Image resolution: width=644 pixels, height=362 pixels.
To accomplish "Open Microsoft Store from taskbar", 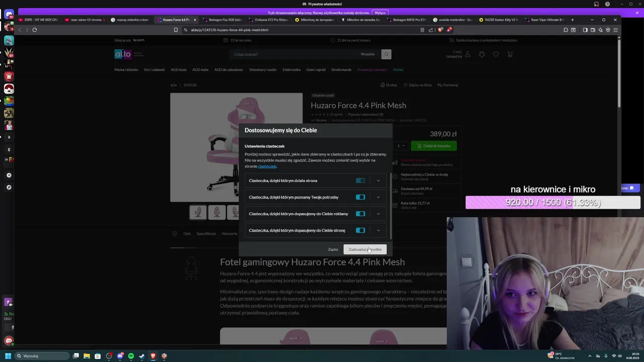I will pos(98,356).
